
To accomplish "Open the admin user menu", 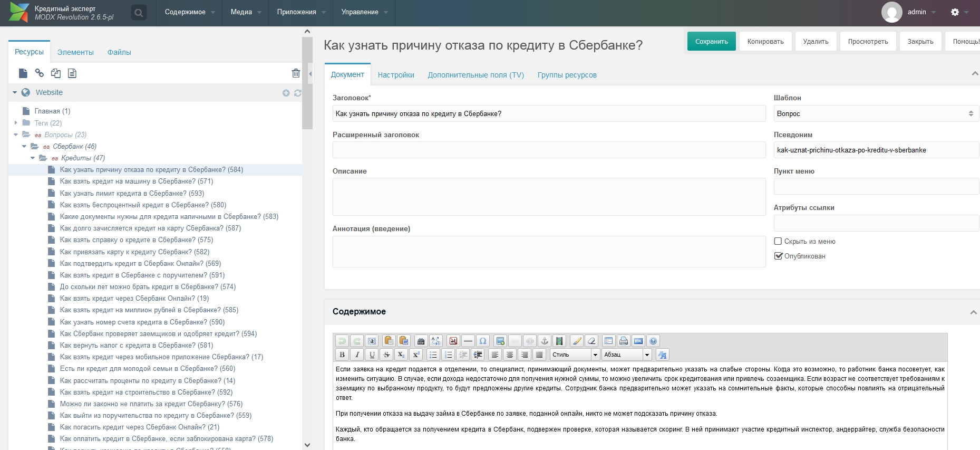I will pos(909,12).
